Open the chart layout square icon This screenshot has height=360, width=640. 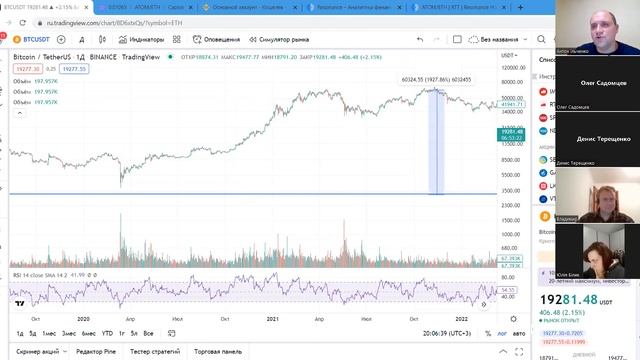(x=457, y=40)
